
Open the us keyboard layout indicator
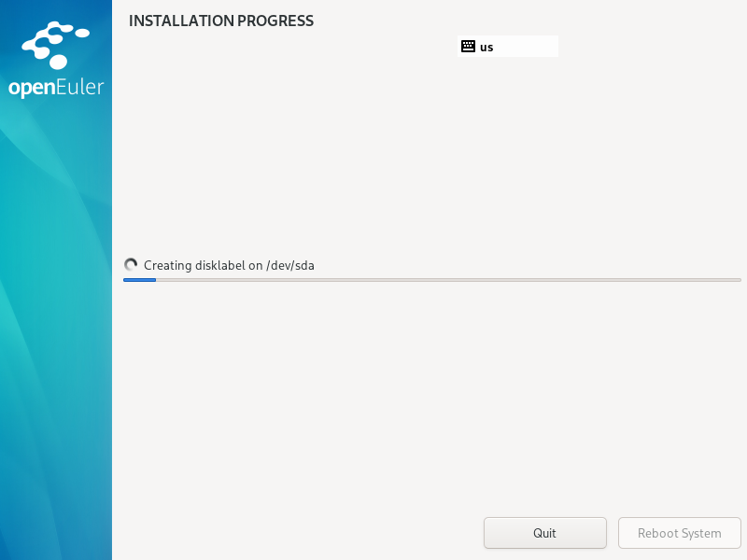[508, 46]
